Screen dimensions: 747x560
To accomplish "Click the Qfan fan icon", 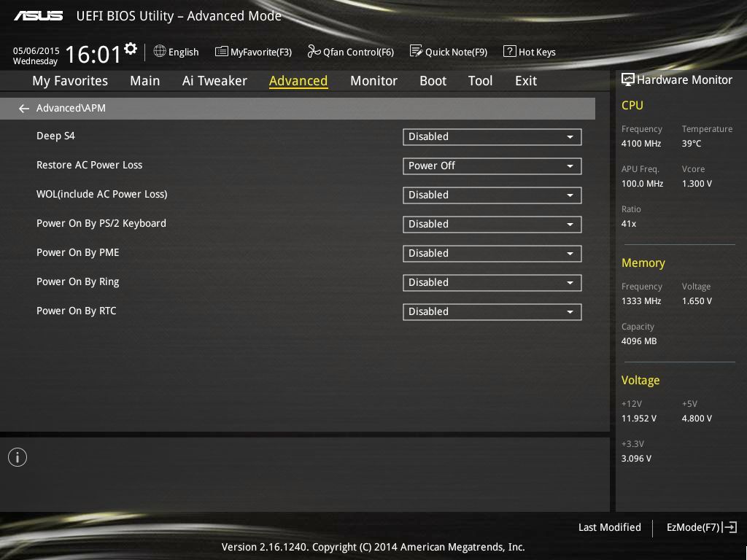I will point(314,51).
